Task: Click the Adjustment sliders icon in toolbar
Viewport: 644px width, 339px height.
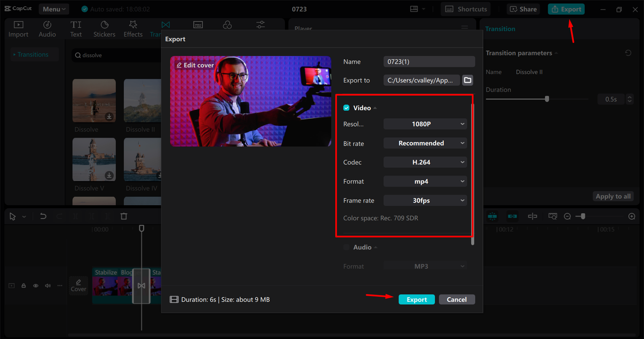Action: 261,25
